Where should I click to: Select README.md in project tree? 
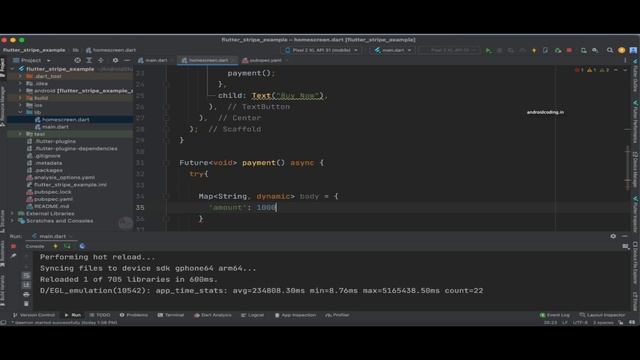[x=51, y=207]
